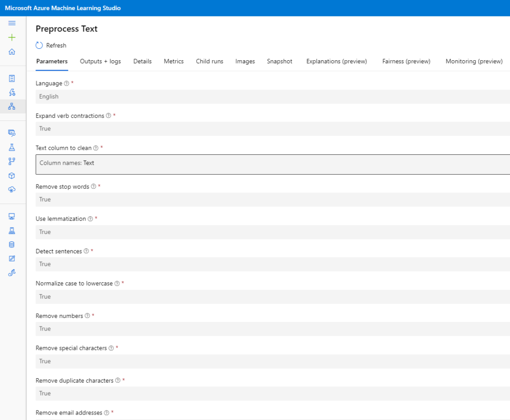Toggle the hamburger navigation menu
This screenshot has width=510, height=420.
[x=12, y=23]
